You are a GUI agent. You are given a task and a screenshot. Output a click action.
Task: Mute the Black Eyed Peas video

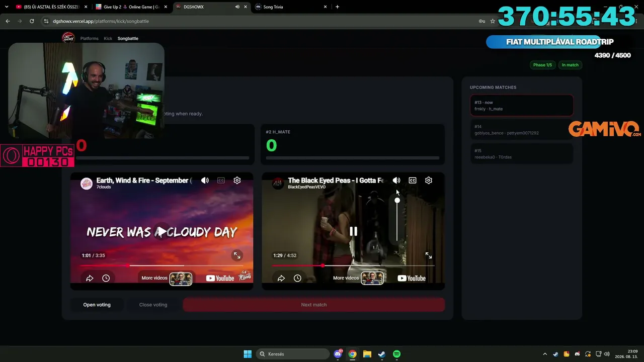click(x=396, y=180)
